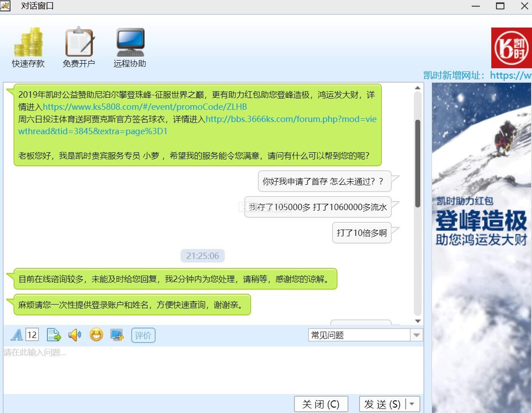Viewport: 532px width, 413px height.
Task: Expand the 常见问题 dropdown
Action: coord(416,335)
